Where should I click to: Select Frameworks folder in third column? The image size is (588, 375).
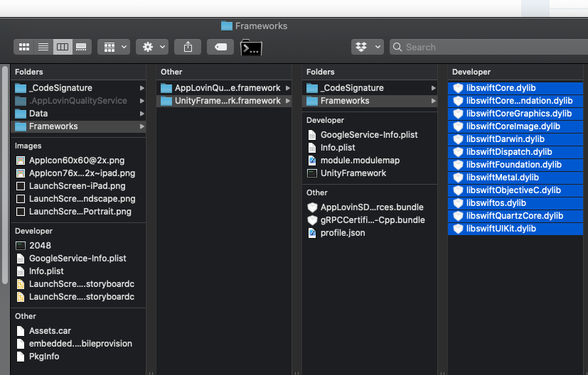370,101
